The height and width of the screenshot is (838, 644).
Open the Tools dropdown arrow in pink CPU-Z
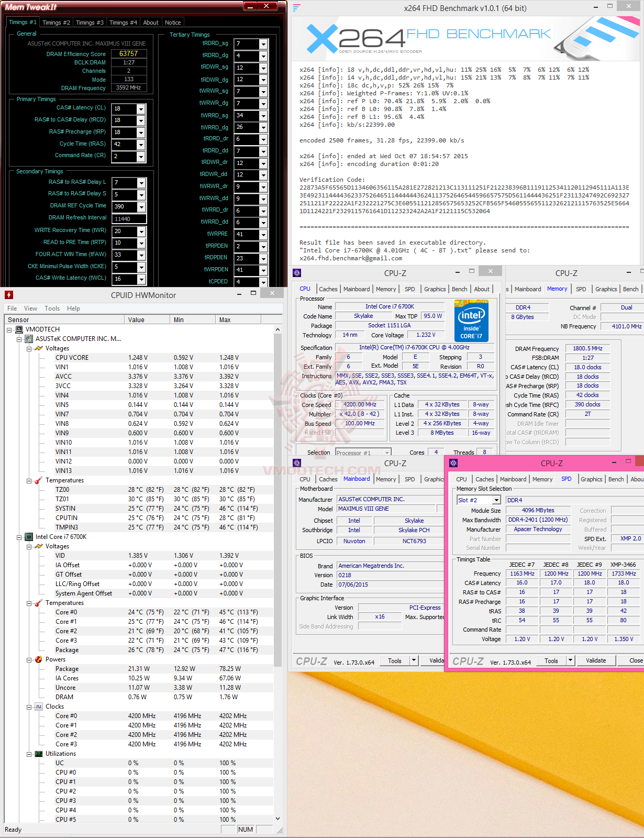pos(571,660)
